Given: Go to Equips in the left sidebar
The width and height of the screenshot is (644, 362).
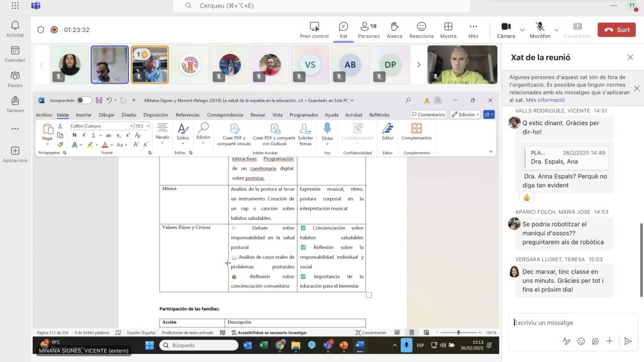Looking at the screenshot, I should click(15, 79).
